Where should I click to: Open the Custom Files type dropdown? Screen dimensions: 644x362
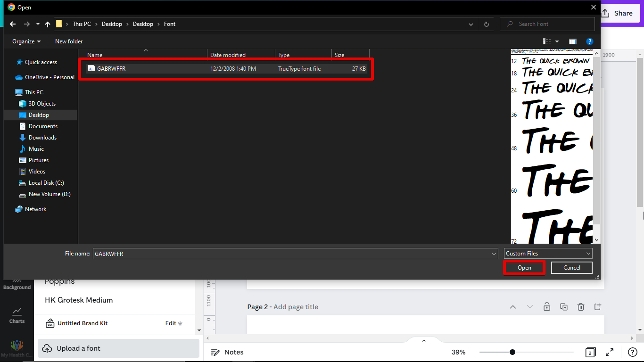click(548, 254)
